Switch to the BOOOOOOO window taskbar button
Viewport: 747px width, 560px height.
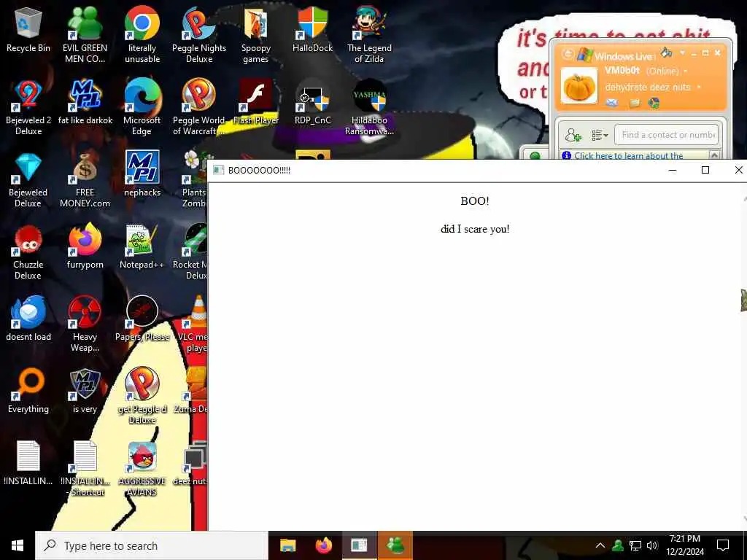(x=359, y=545)
